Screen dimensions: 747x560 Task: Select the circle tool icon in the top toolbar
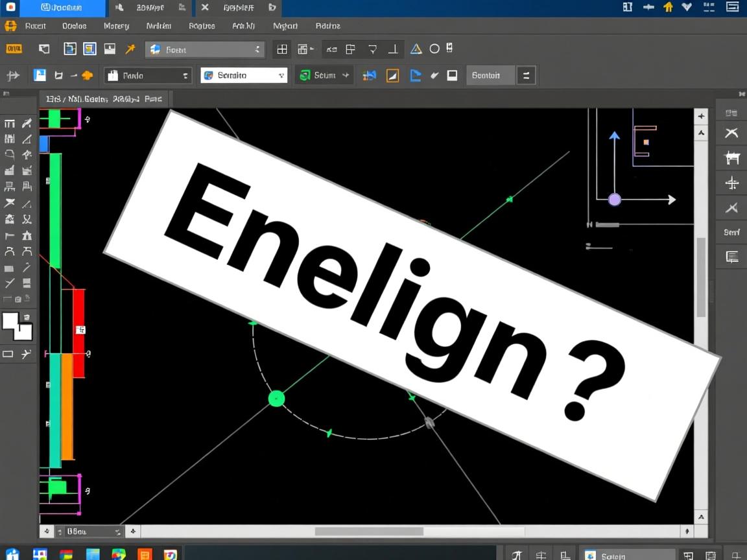pos(434,49)
